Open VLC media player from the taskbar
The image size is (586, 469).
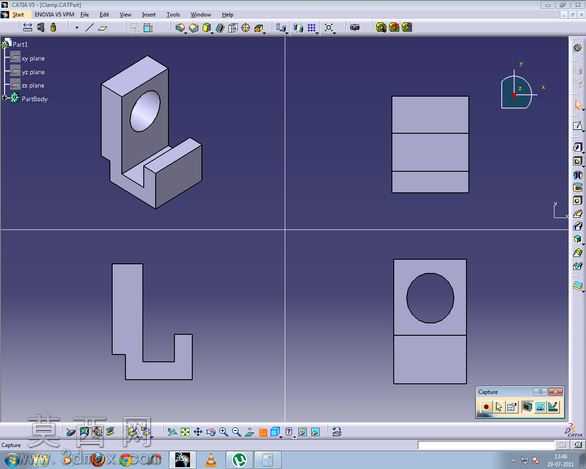(212, 460)
